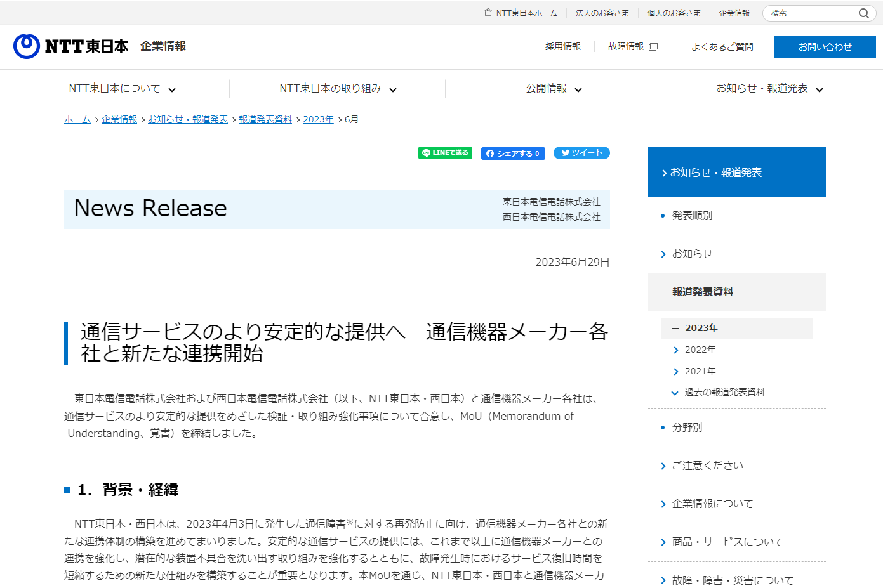The height and width of the screenshot is (588, 883).
Task: Click the 報道発表資料 breadcrumb link
Action: pos(265,119)
